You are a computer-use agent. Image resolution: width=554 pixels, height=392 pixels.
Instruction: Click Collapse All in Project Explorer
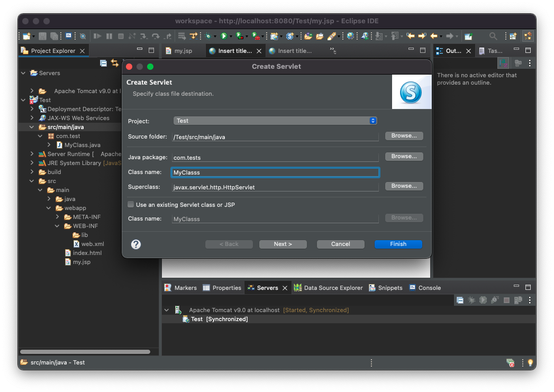tap(103, 63)
